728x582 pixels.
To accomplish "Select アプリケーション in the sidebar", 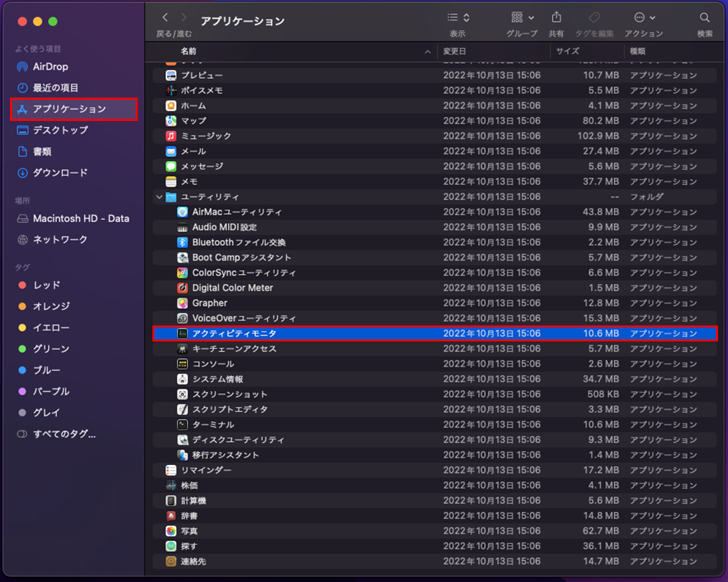I will click(x=74, y=109).
